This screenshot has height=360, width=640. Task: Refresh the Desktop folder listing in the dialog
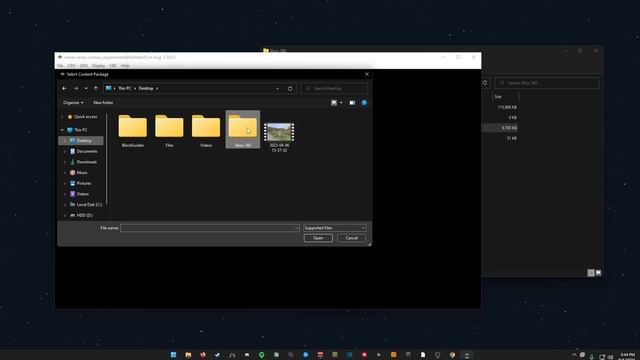290,89
